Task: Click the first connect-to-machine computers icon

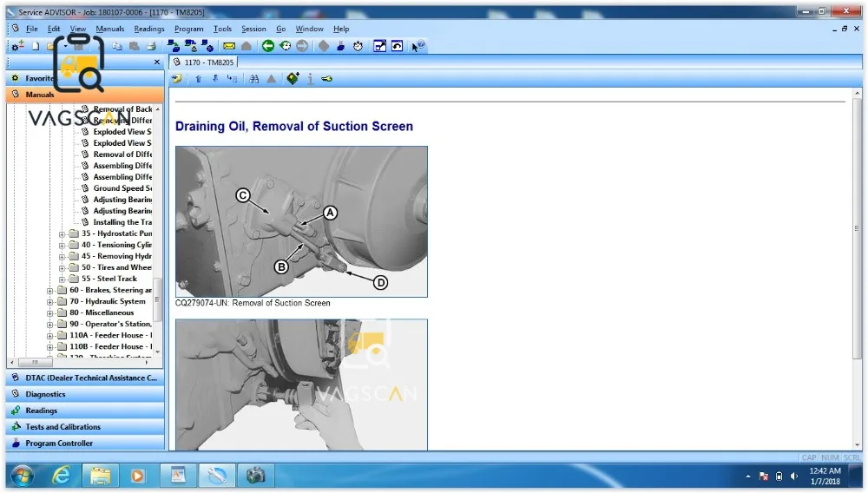Action: 173,46
